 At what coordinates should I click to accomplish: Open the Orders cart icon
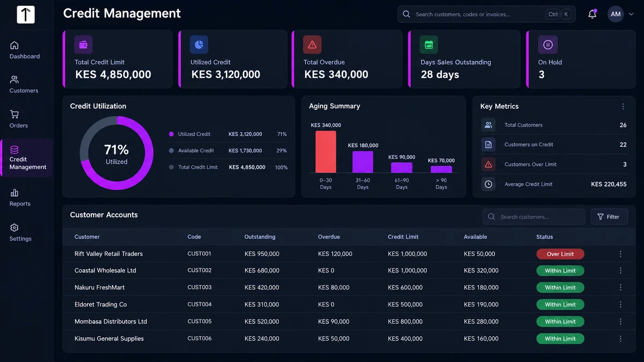click(14, 114)
